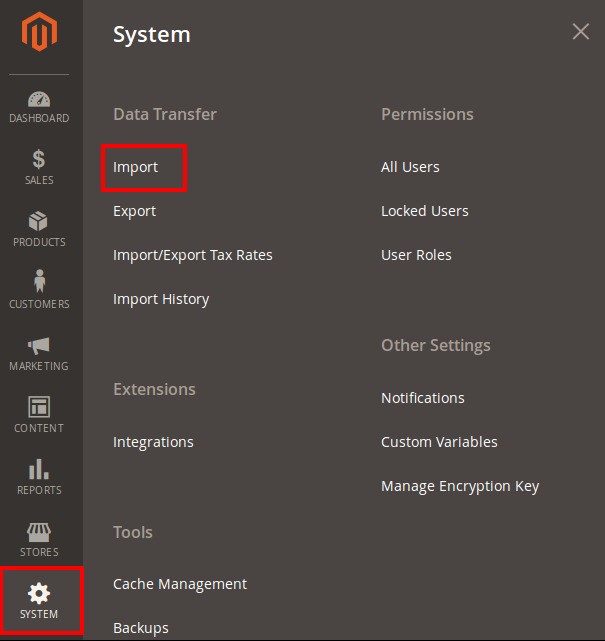605x641 pixels.
Task: Go to Import History
Action: pyautogui.click(x=161, y=299)
